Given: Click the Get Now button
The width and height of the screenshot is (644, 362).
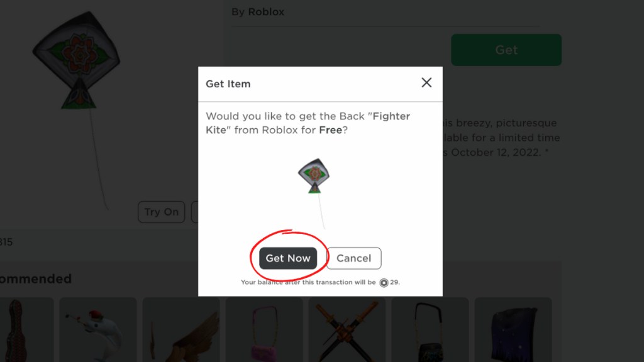Looking at the screenshot, I should tap(288, 258).
